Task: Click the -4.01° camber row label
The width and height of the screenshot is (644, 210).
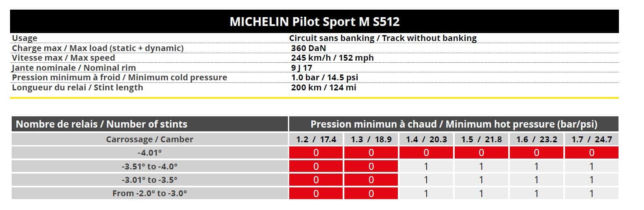Action: [x=150, y=153]
